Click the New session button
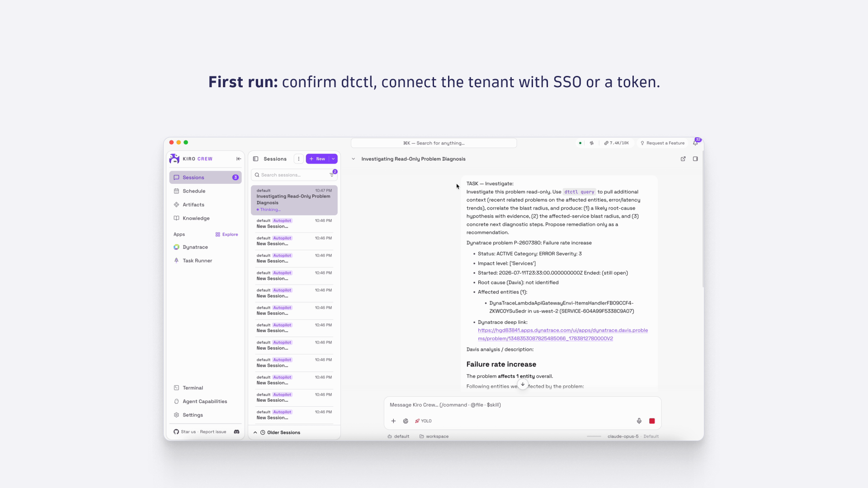 317,159
